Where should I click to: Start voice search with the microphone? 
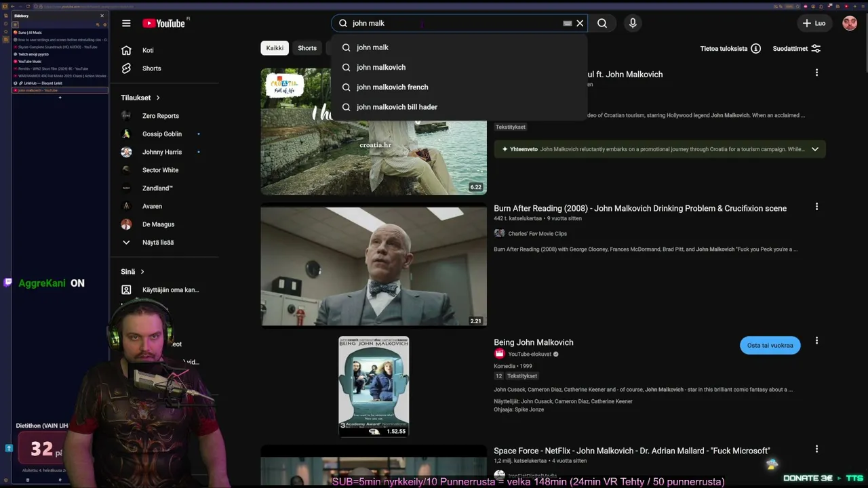[633, 23]
